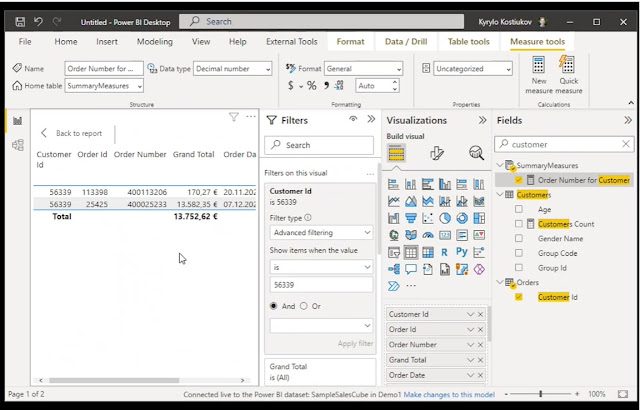The height and width of the screenshot is (410, 640).
Task: Save the report with the floppy disk icon
Action: tap(20, 22)
